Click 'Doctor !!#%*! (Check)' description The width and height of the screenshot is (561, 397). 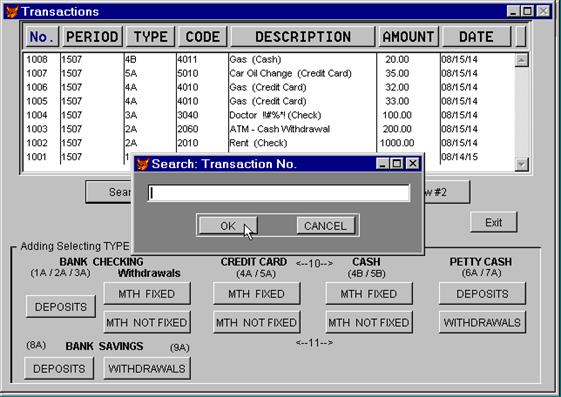coord(275,115)
